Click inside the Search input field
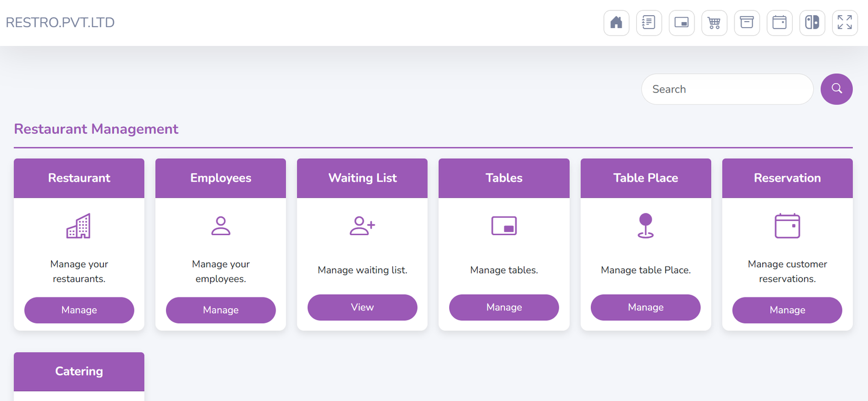The image size is (868, 401). click(x=727, y=89)
